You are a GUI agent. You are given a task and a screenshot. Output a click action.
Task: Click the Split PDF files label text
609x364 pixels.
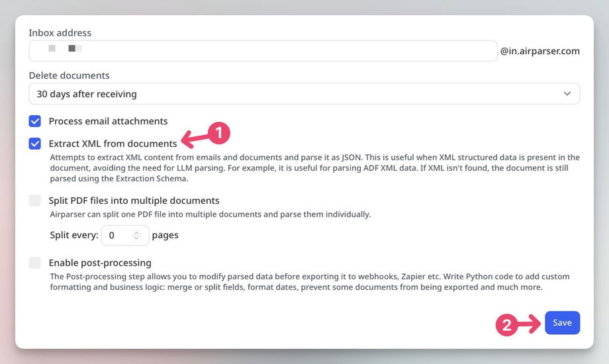(134, 201)
